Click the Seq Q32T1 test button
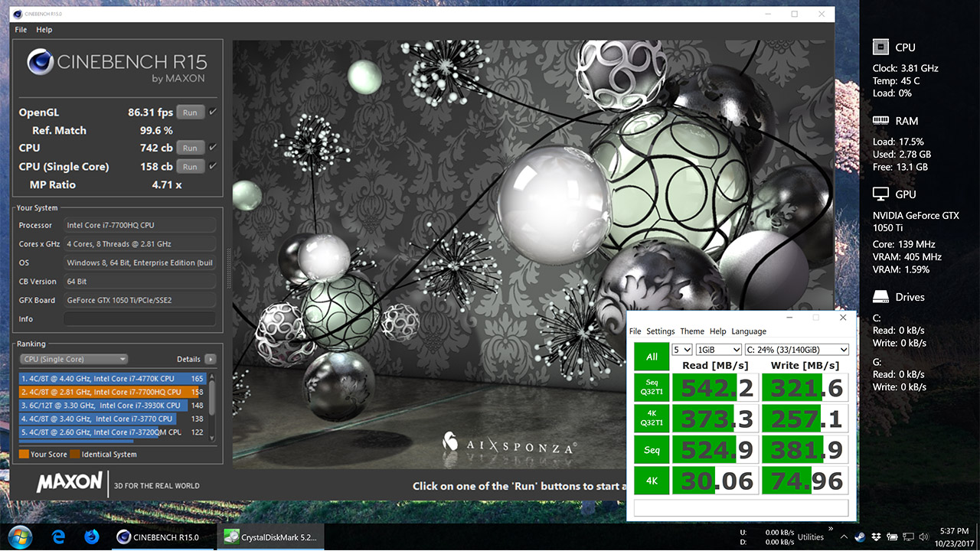Screen dimensions: 980x551 pos(652,388)
